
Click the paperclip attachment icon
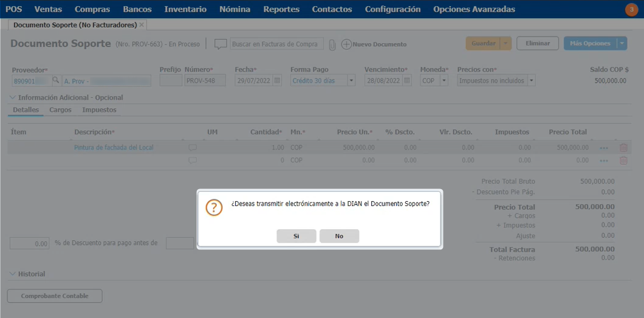pyautogui.click(x=332, y=44)
